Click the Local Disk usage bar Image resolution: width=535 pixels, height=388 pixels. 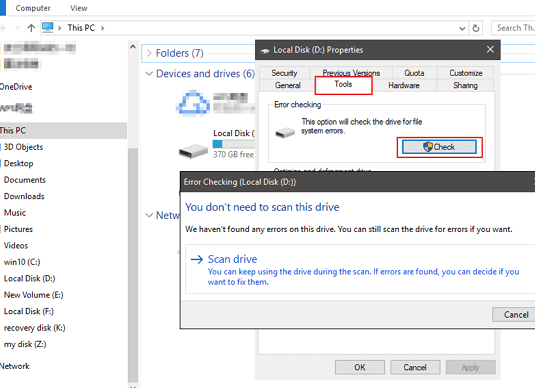(x=233, y=144)
